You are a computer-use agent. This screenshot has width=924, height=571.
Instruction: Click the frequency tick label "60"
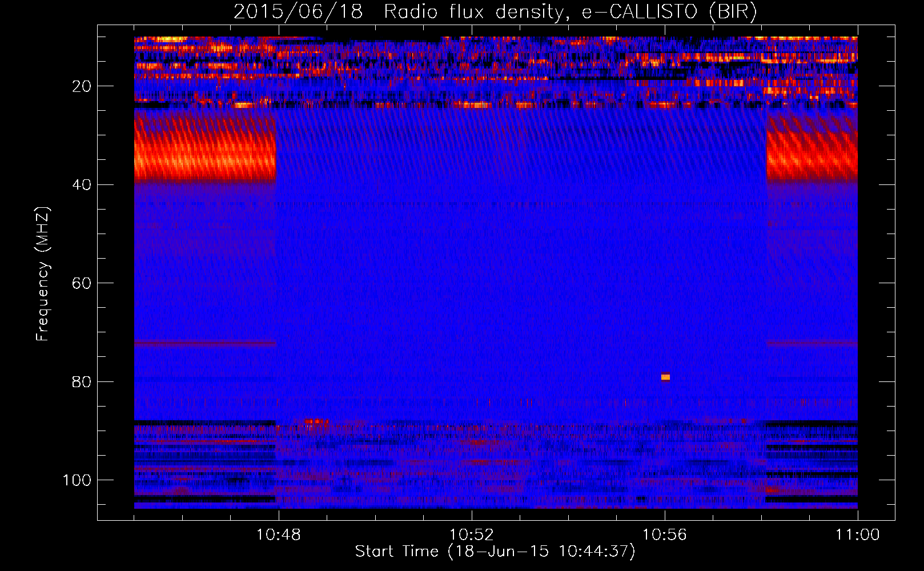click(82, 283)
